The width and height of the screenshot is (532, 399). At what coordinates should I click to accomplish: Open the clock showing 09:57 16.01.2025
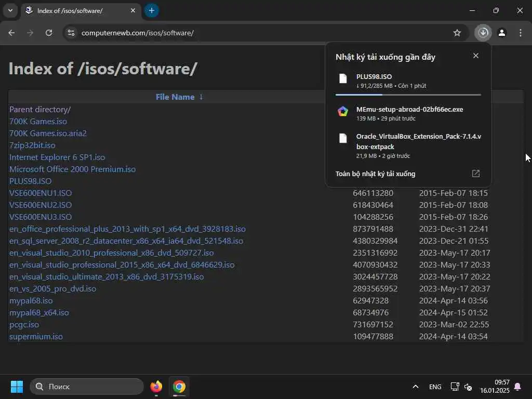pos(495,387)
